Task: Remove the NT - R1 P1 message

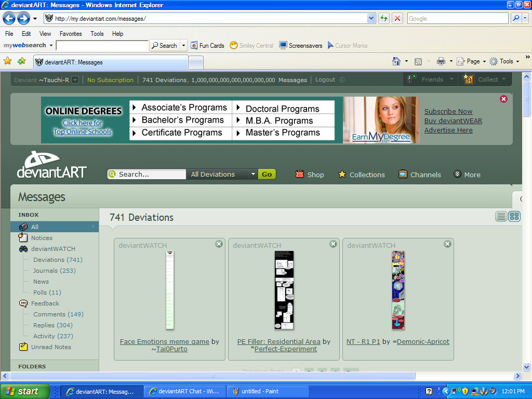Action: [x=447, y=244]
